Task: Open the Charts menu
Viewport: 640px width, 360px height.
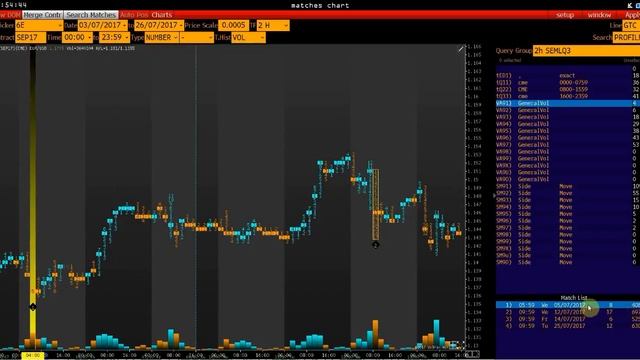Action: (162, 15)
